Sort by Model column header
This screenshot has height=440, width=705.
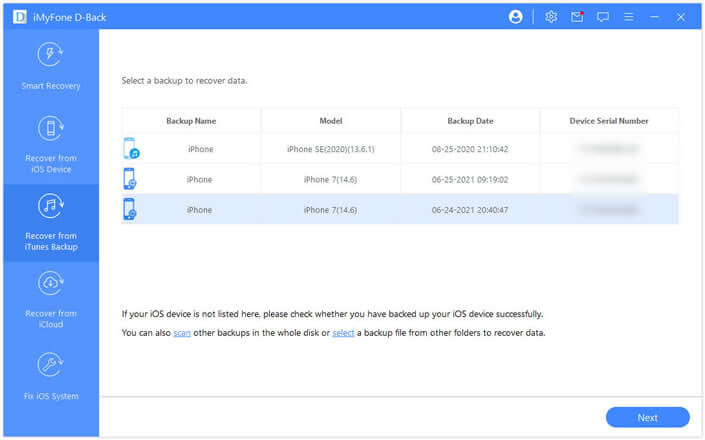click(x=331, y=121)
